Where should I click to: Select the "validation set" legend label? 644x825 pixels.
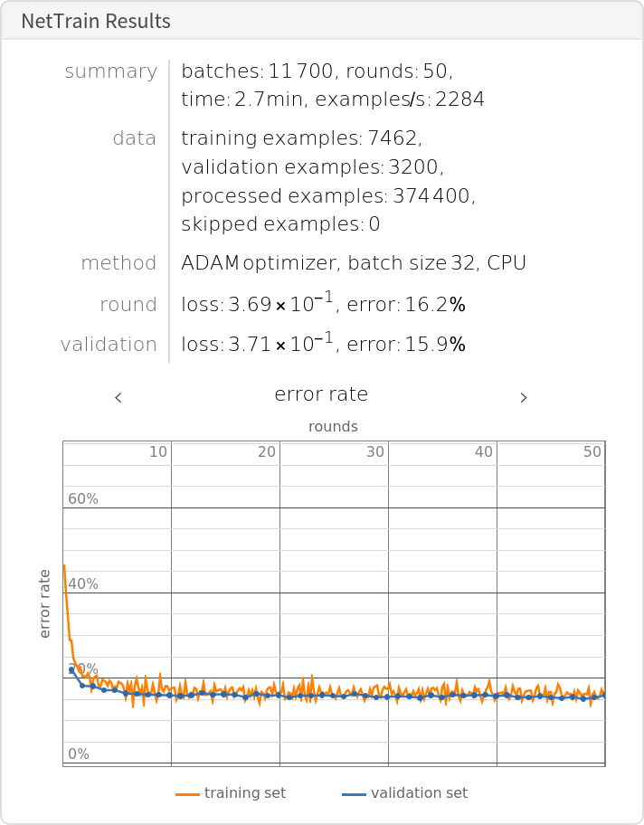(419, 793)
